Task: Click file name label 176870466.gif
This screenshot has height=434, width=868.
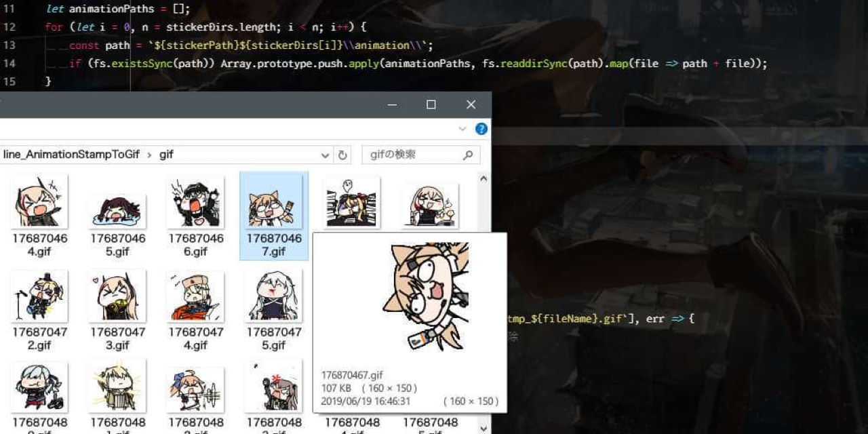Action: click(x=196, y=245)
